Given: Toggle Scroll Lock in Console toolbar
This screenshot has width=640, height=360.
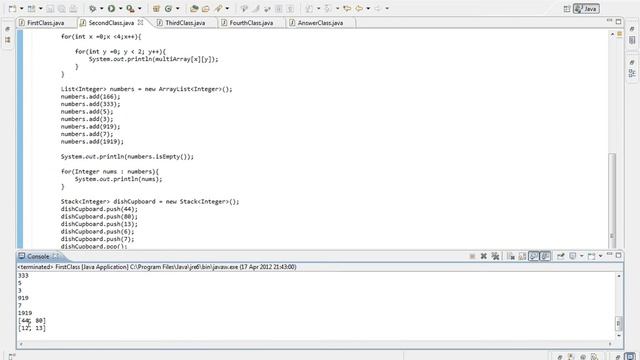Looking at the screenshot, I should [x=522, y=256].
